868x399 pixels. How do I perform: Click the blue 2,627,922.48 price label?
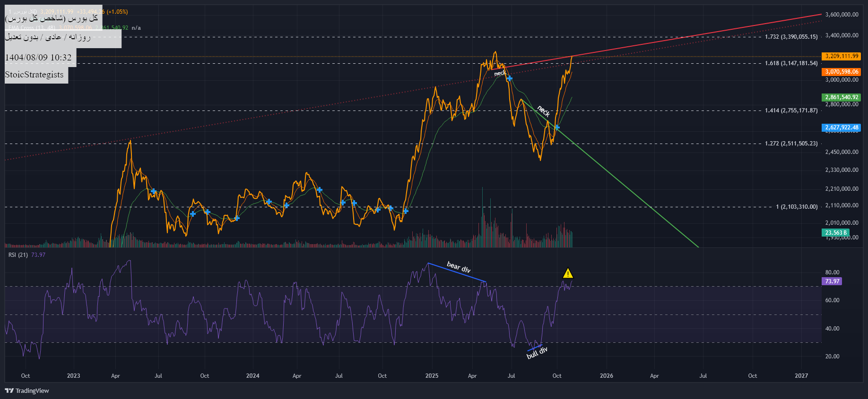click(x=841, y=127)
